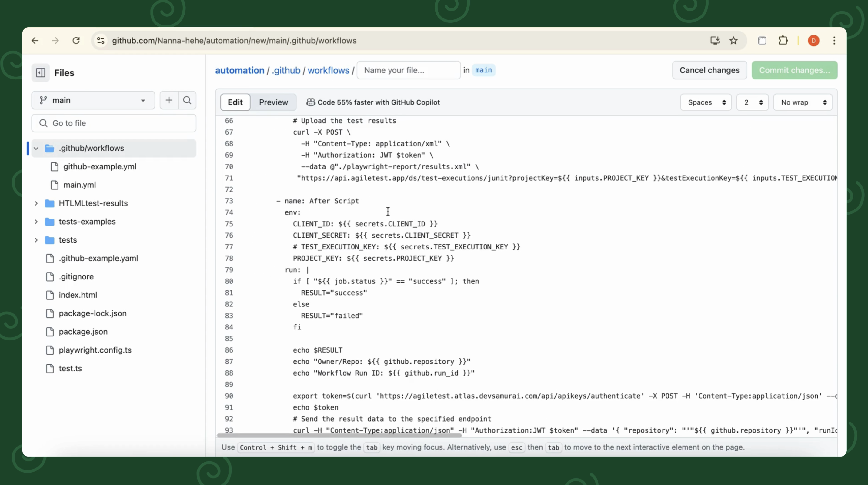
Task: Click the profile avatar in the toolbar
Action: (813, 40)
